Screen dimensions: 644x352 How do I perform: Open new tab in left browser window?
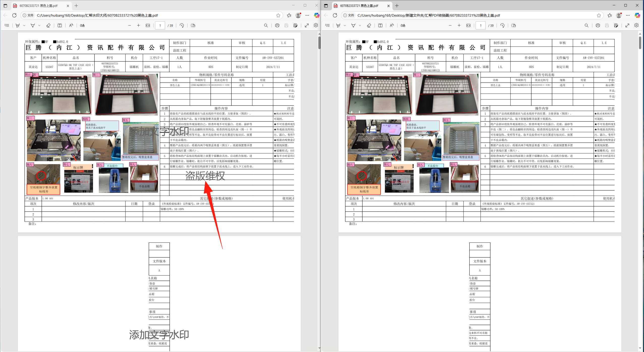coord(76,6)
